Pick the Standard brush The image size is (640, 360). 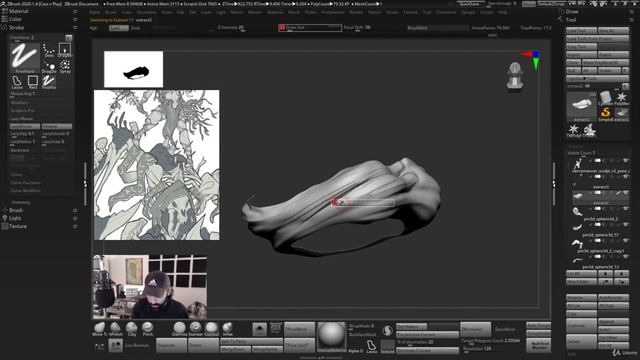point(196,329)
